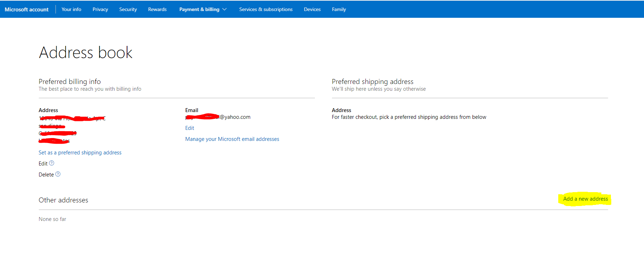Viewport: 644px width, 264px height.
Task: Click the None so far text
Action: click(x=52, y=219)
